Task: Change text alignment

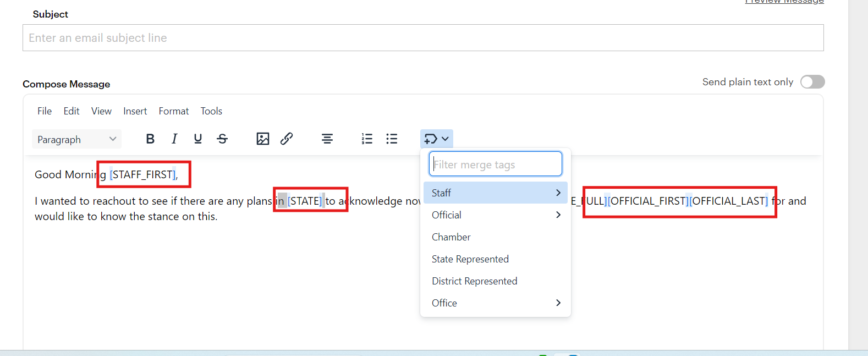Action: (327, 139)
